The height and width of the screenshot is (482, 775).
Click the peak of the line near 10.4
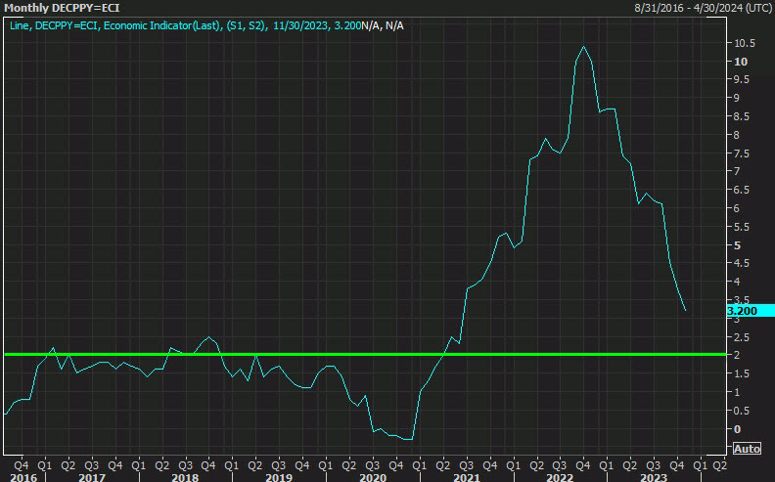[x=584, y=46]
